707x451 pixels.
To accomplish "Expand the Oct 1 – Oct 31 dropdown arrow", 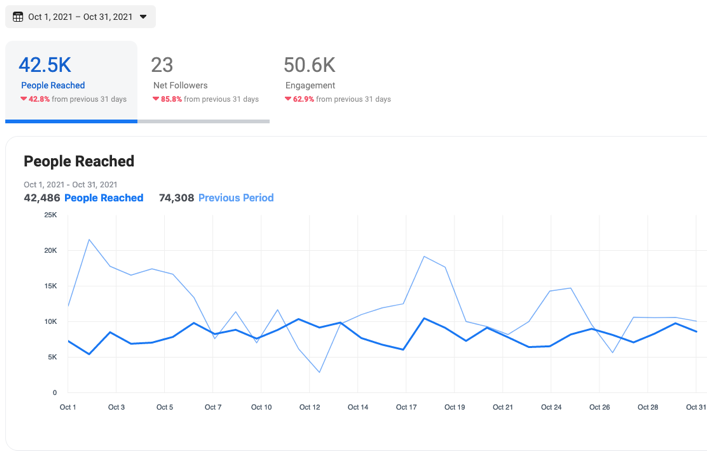I will tap(143, 17).
